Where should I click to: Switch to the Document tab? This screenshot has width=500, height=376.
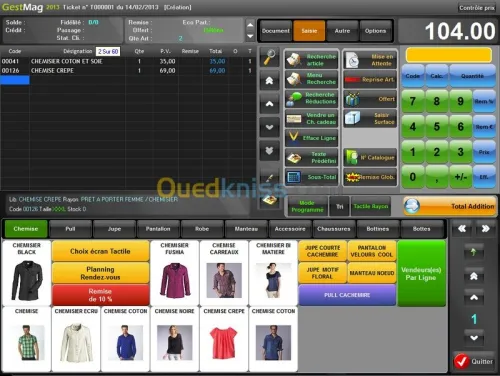click(x=276, y=31)
